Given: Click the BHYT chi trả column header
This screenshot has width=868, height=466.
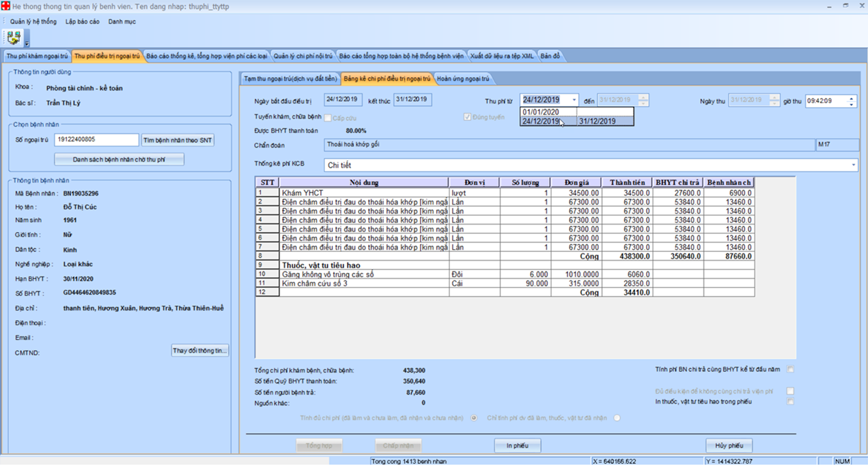Looking at the screenshot, I should click(678, 182).
